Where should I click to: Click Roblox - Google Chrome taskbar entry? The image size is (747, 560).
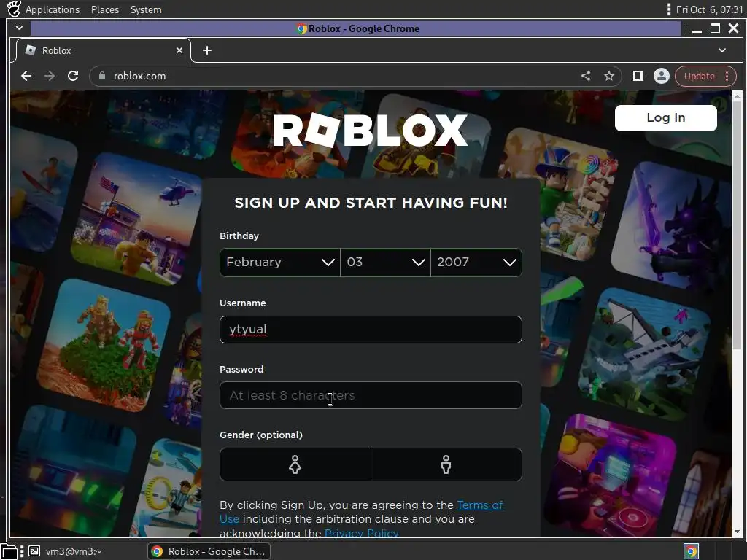point(209,551)
